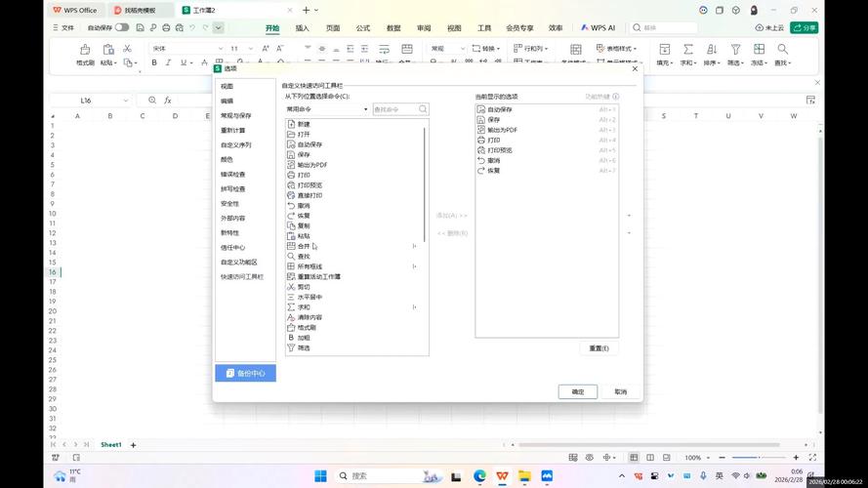Image resolution: width=868 pixels, height=488 pixels.
Task: Click the zoom in plus icon in status bar
Action: point(796,458)
